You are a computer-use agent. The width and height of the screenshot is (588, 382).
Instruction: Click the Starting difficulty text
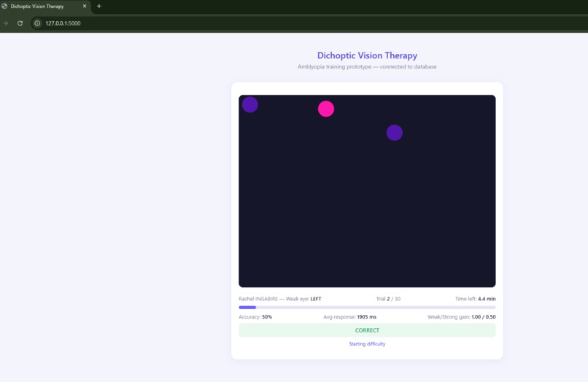367,344
